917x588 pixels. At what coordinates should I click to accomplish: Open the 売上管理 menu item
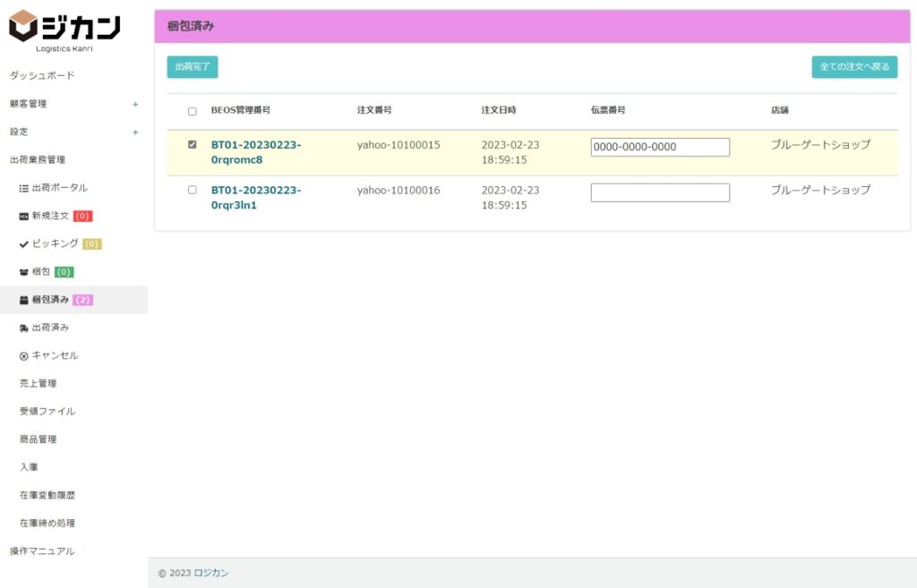[39, 384]
